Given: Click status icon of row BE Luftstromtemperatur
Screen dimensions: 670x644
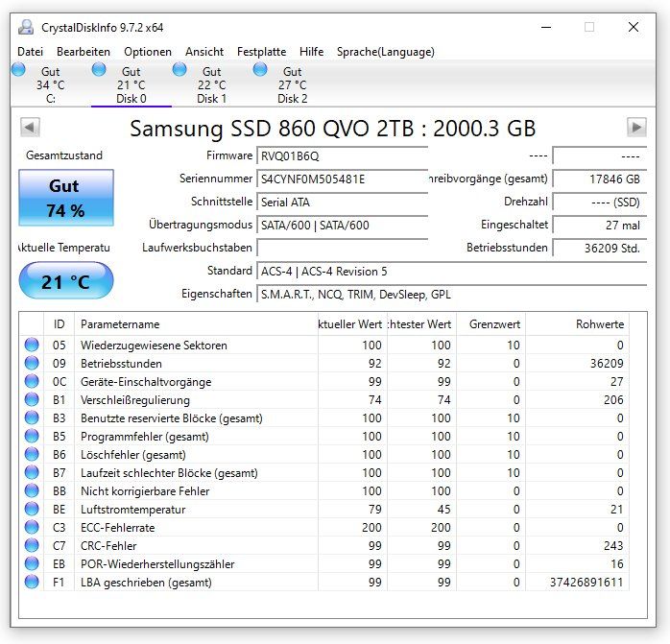Looking at the screenshot, I should pos(32,509).
